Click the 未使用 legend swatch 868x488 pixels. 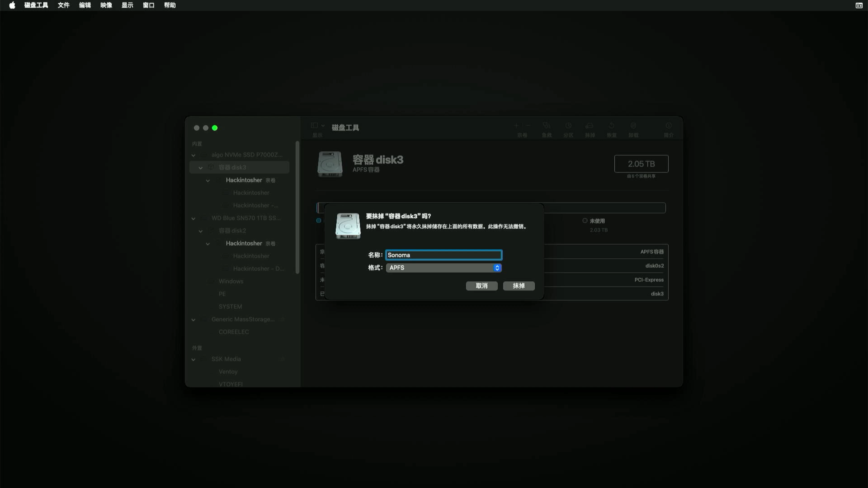pos(585,221)
